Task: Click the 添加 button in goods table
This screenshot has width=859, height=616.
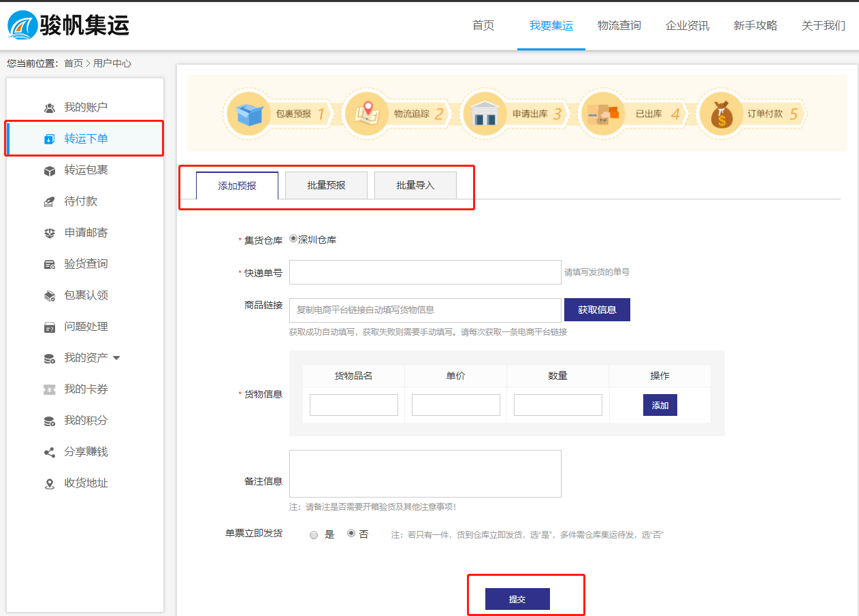Action: pos(660,405)
